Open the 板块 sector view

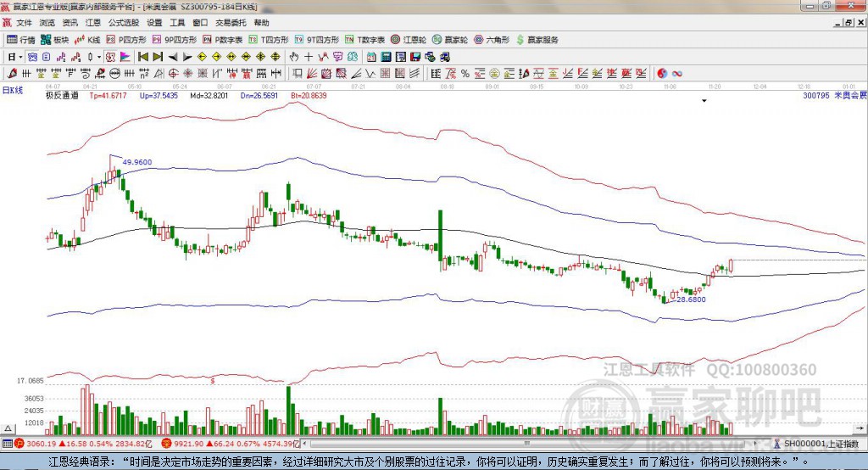pyautogui.click(x=54, y=40)
